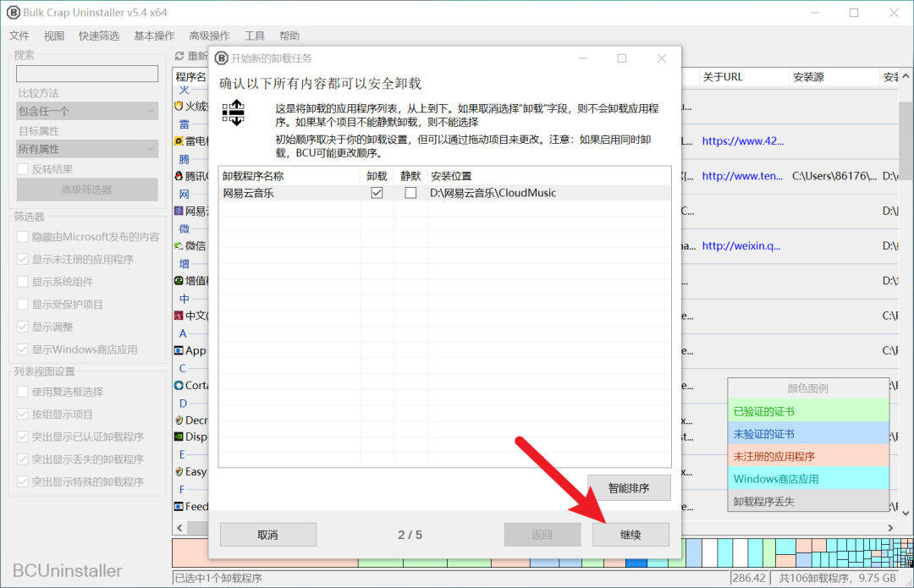Enable the 静默 checkbox for 网易云音乐
914x588 pixels.
point(410,192)
